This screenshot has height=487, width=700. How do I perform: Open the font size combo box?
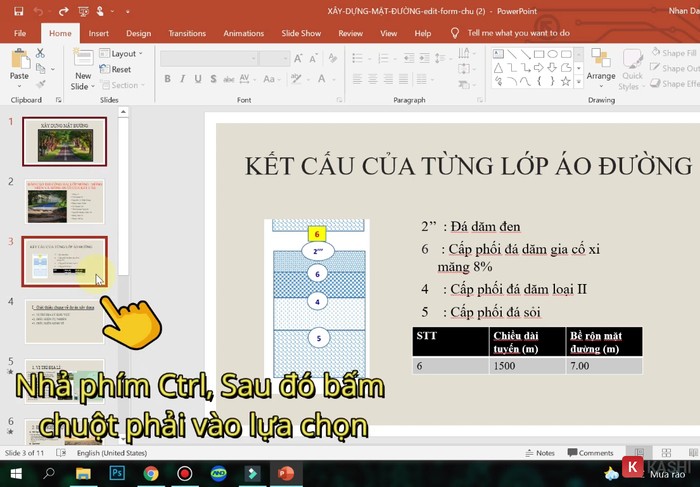pos(274,58)
